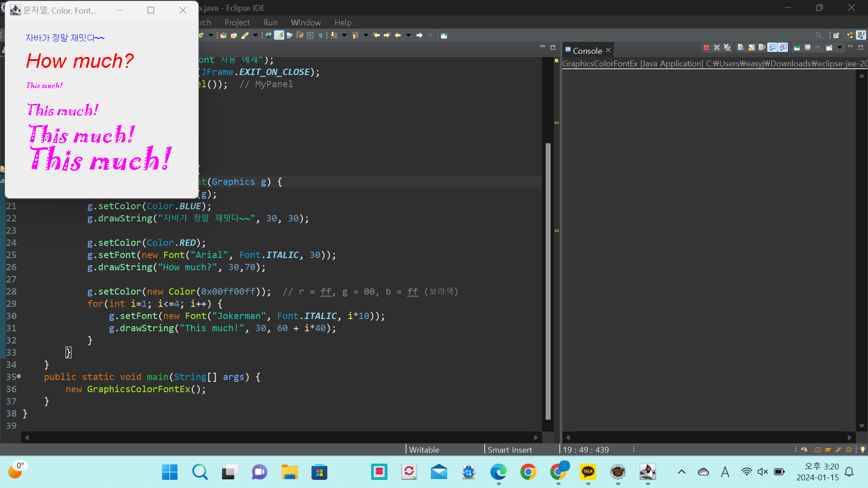Expand the Next Annotation dropdown arrow
868x488 pixels.
coord(344,35)
